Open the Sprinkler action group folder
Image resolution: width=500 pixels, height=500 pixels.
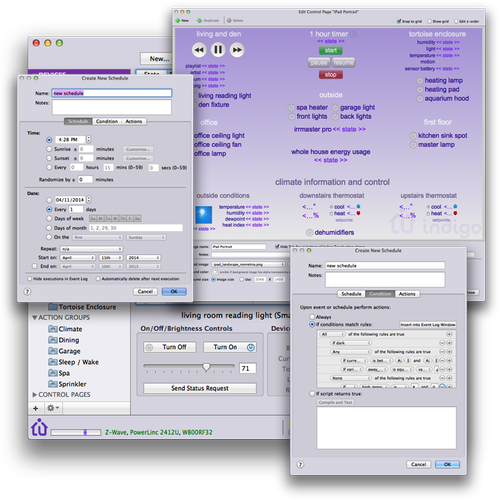coord(53,384)
